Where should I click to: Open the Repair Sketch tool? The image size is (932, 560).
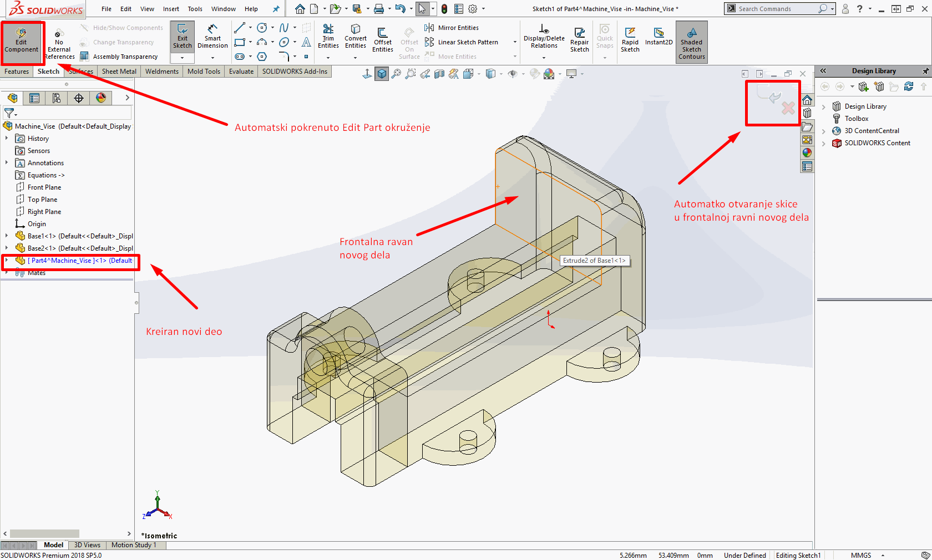click(579, 39)
